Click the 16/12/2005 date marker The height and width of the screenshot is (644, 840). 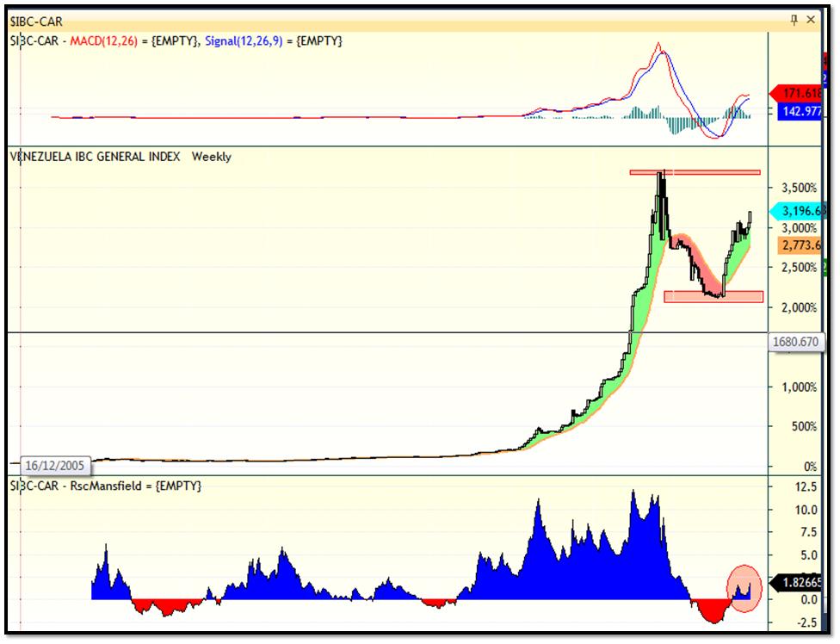(54, 466)
